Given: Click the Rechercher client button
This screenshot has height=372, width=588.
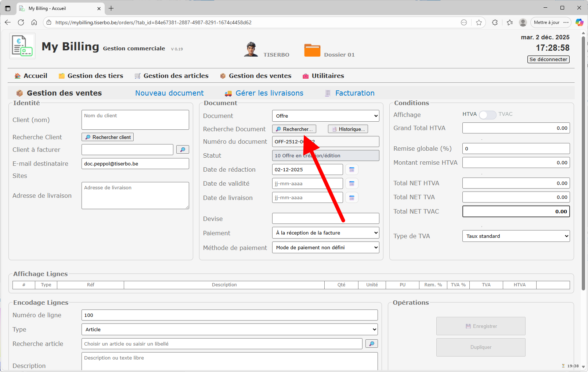Looking at the screenshot, I should tap(108, 137).
